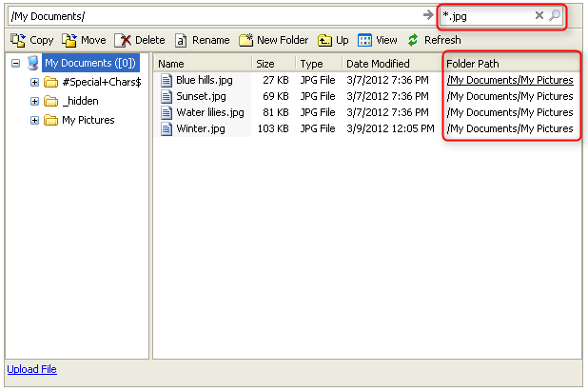Viewport: 588px width, 391px height.
Task: Open Sunset.jpg folder path link
Action: [x=510, y=96]
